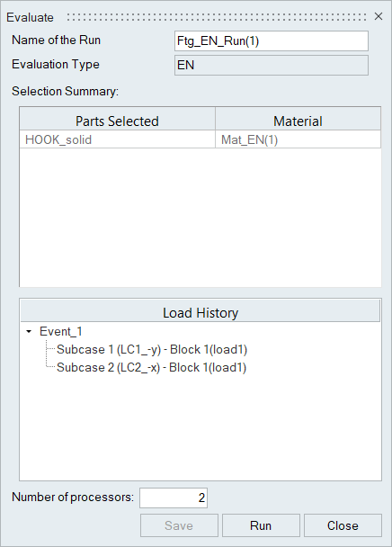This screenshot has height=547, width=392.
Task: Click the Evaluate dialog title
Action: 30,17
